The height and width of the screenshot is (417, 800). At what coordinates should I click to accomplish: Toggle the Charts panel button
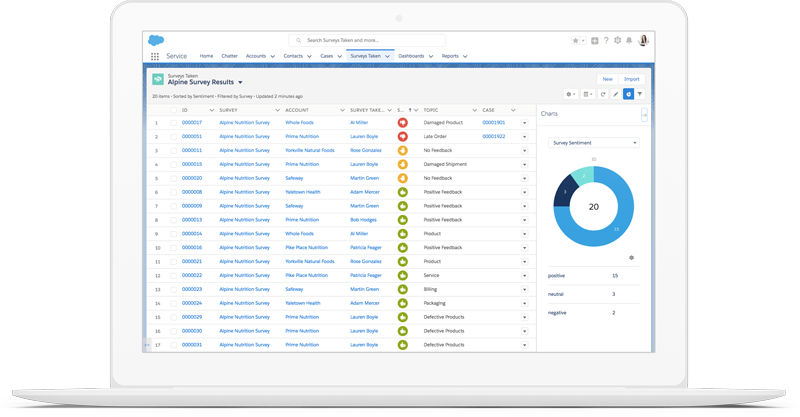point(629,94)
